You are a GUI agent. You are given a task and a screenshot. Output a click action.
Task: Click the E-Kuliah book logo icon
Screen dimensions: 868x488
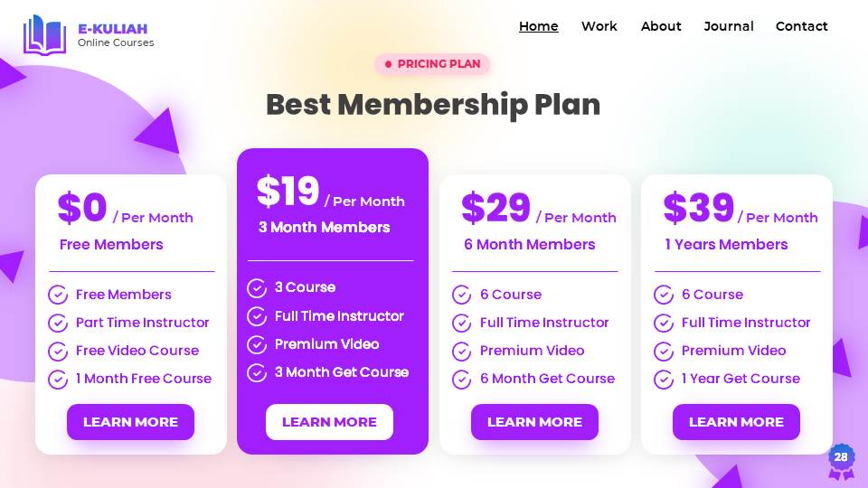pyautogui.click(x=45, y=34)
